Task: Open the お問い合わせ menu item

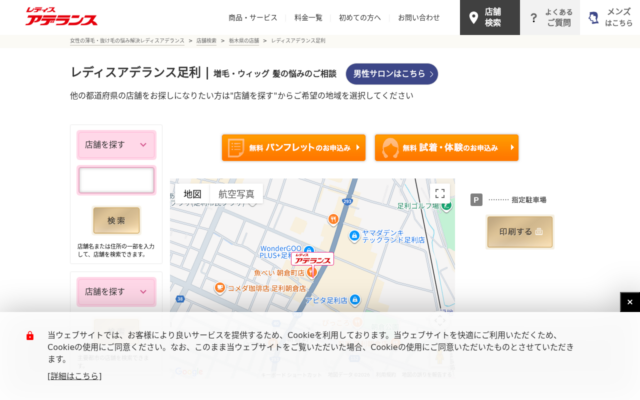Action: pos(419,18)
